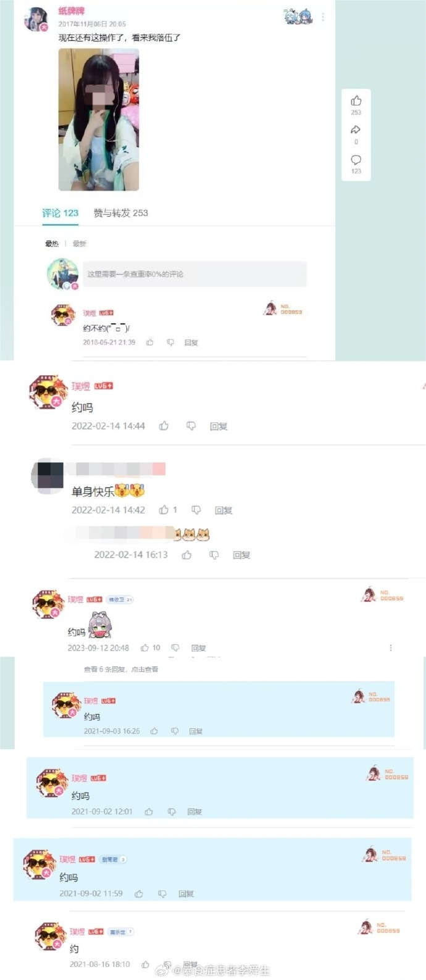
Task: Open post author's avatar at top
Action: (x=36, y=19)
